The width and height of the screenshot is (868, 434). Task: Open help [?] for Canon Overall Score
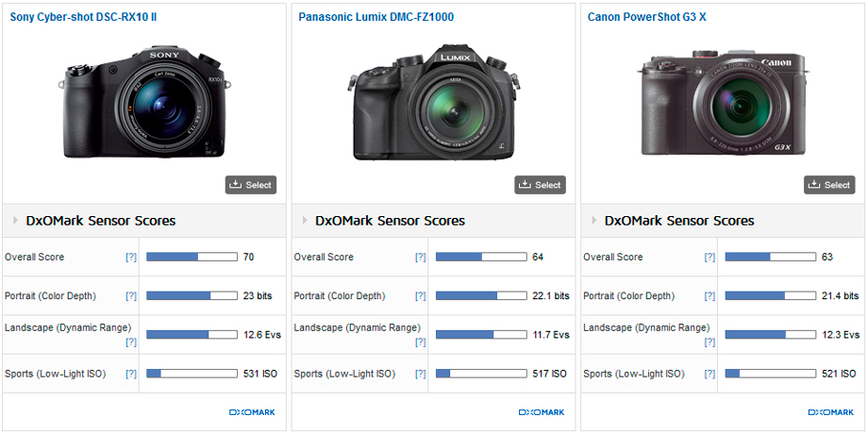click(709, 258)
